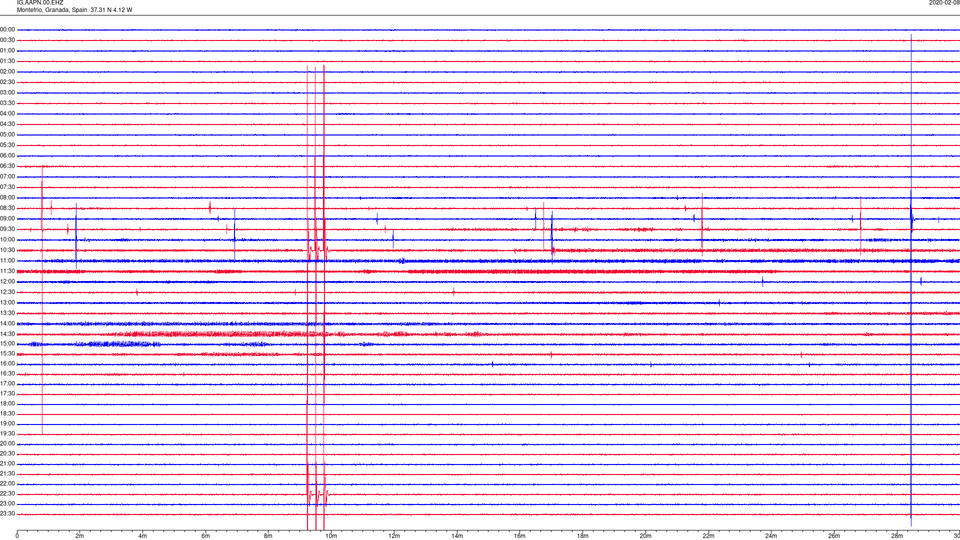Select the '03:00' time row label
The width and height of the screenshot is (960, 540).
pos(7,93)
